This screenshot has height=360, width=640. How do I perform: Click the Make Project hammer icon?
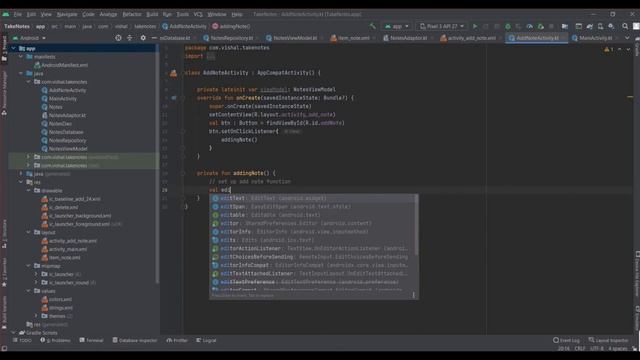pos(373,26)
